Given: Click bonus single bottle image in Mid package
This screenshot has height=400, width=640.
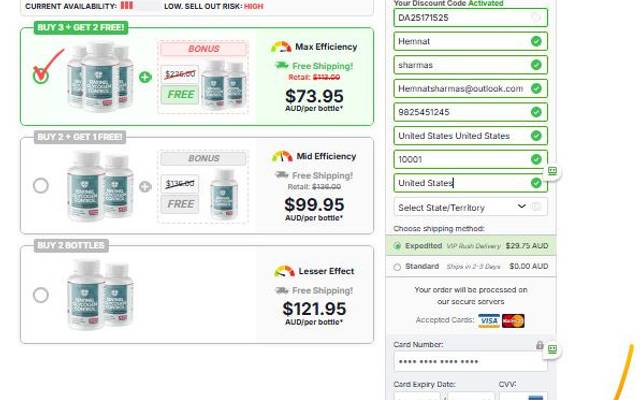Looking at the screenshot, I should pos(224,195).
